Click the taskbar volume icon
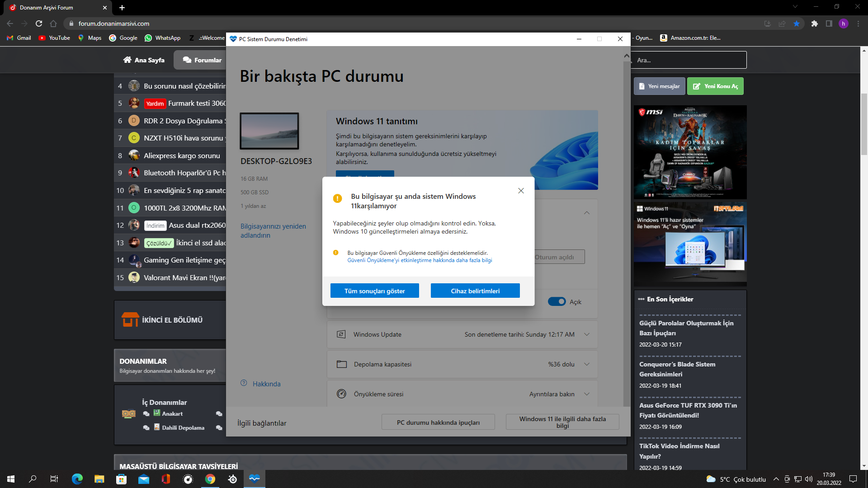868x488 pixels. [809, 479]
